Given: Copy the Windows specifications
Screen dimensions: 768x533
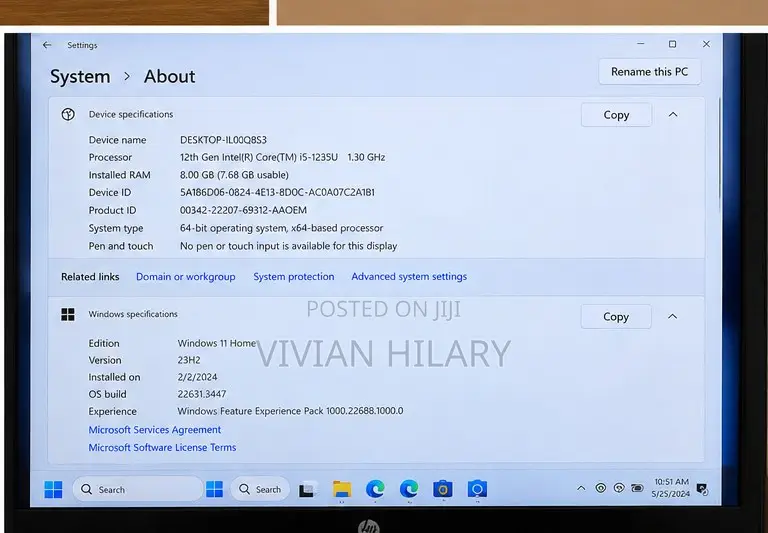Looking at the screenshot, I should tap(616, 316).
